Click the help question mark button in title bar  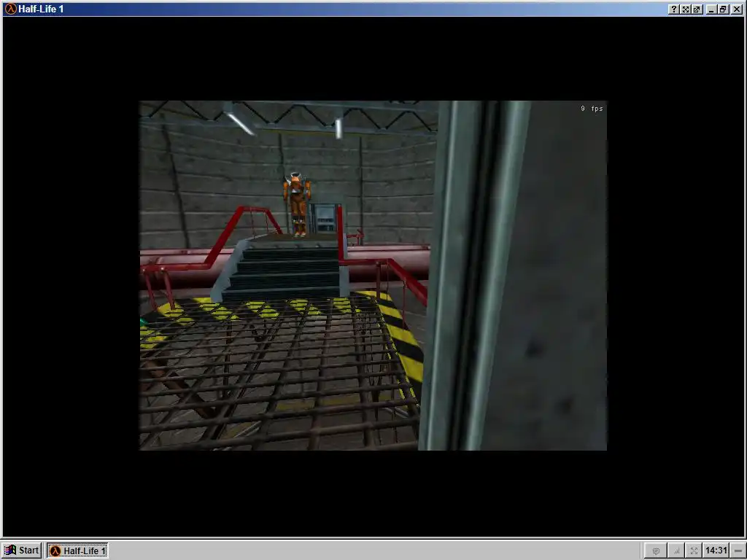673,9
